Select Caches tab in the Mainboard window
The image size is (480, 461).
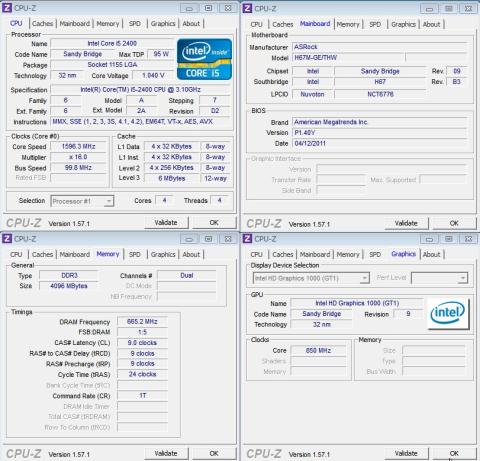(283, 24)
